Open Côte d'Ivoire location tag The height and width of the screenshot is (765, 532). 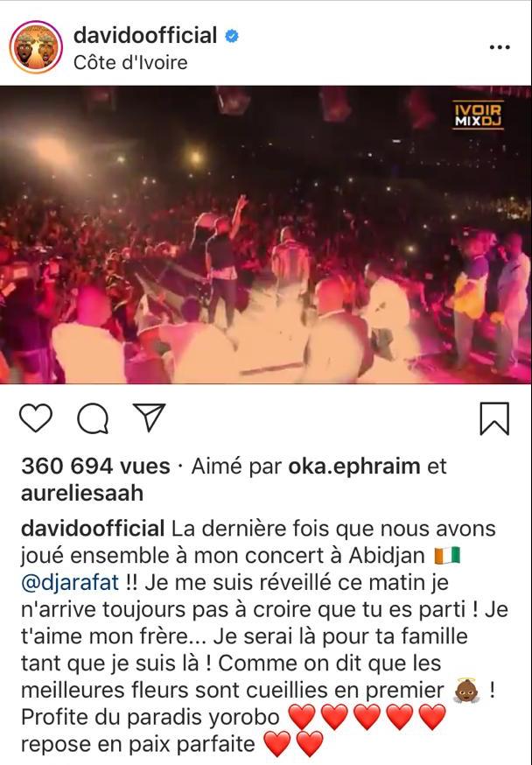[130, 62]
